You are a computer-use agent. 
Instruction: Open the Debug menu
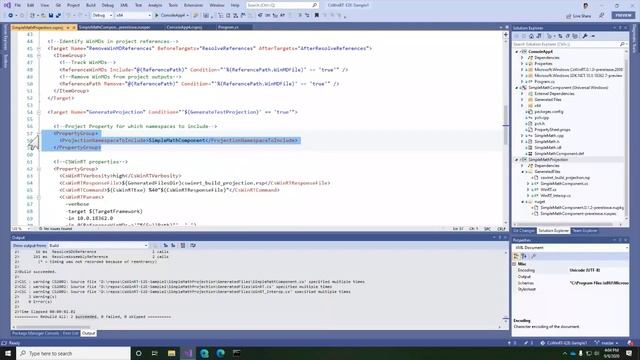[x=108, y=5]
